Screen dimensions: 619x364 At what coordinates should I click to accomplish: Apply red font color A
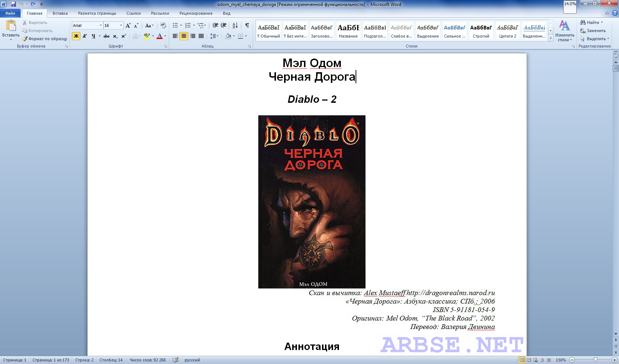tap(160, 36)
